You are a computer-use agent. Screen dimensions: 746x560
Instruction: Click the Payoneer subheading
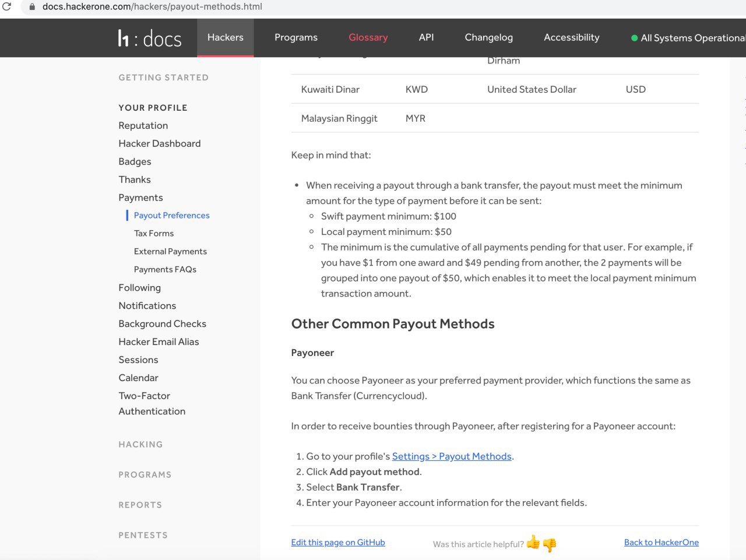click(313, 353)
